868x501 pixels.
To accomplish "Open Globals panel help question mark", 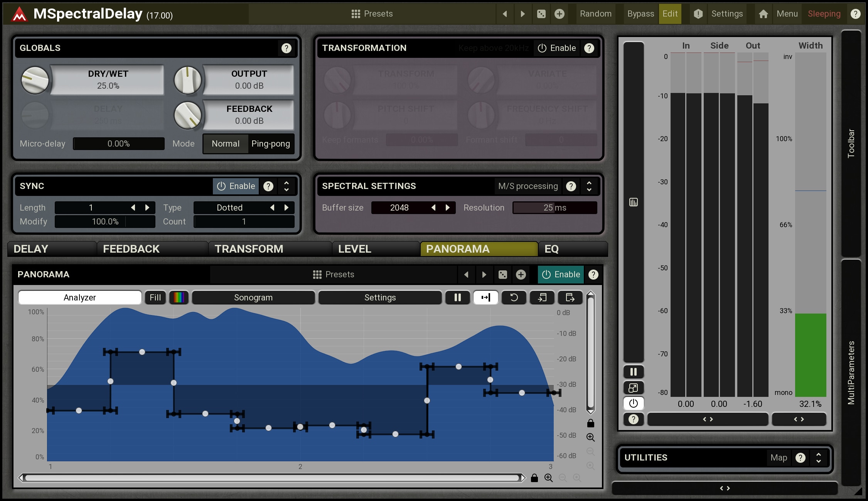I will (286, 48).
